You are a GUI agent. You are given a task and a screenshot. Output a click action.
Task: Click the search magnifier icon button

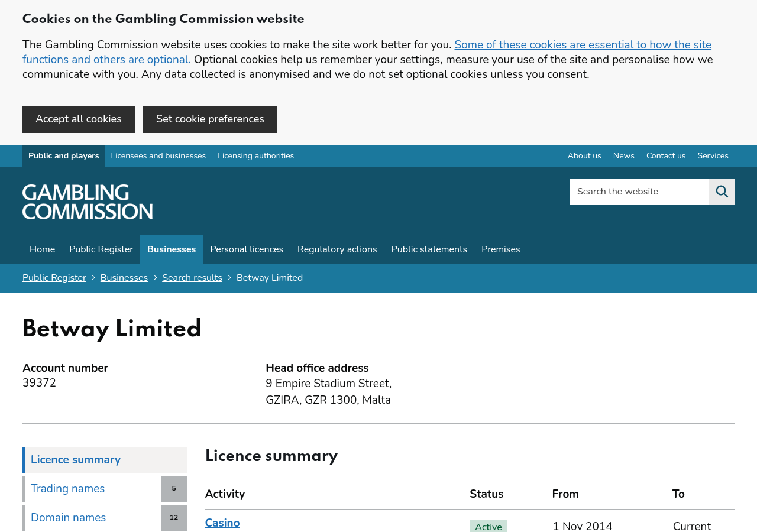(x=722, y=192)
